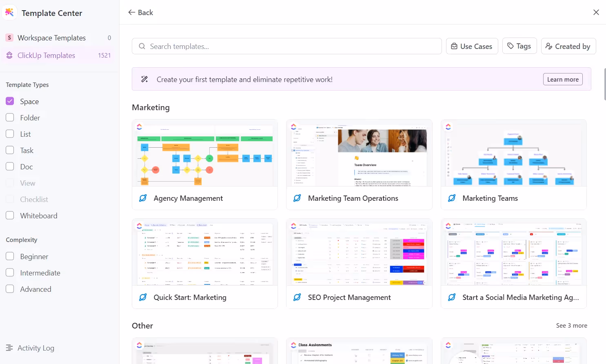This screenshot has height=364, width=606.
Task: Select the Use Cases filter icon
Action: coord(455,46)
